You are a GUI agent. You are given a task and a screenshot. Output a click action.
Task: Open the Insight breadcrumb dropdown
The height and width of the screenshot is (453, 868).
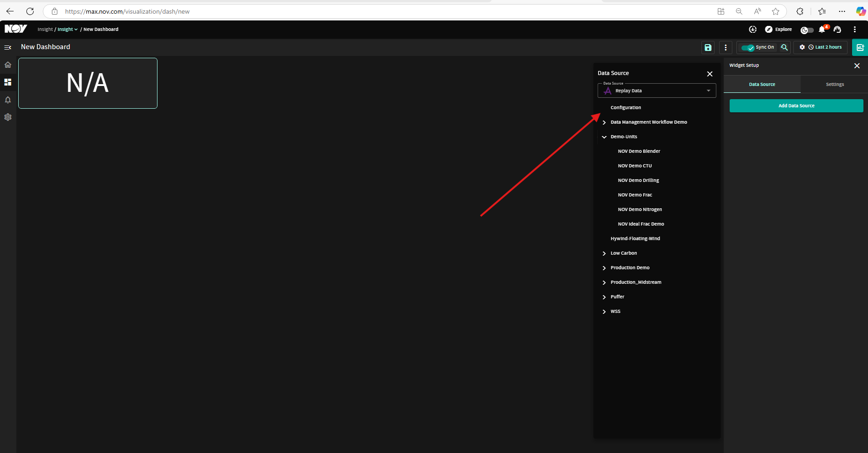(67, 29)
